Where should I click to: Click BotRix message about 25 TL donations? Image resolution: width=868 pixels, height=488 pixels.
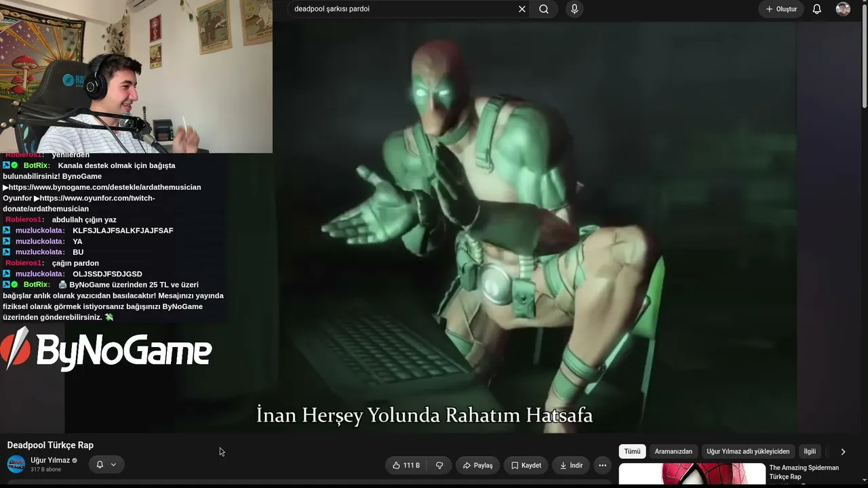(113, 301)
